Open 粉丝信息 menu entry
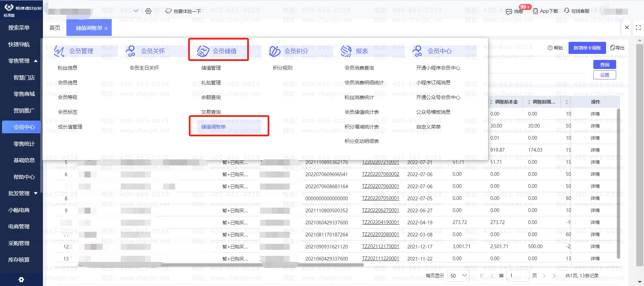 pos(67,68)
